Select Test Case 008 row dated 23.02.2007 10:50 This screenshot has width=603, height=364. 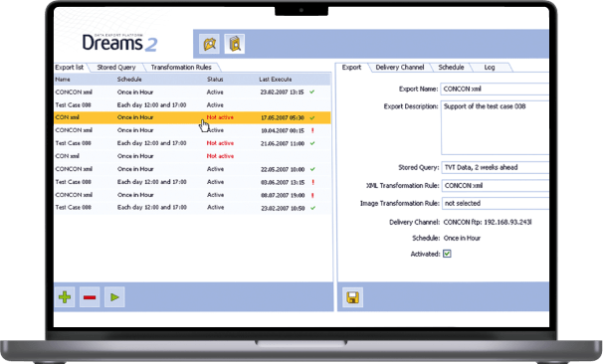tap(192, 208)
